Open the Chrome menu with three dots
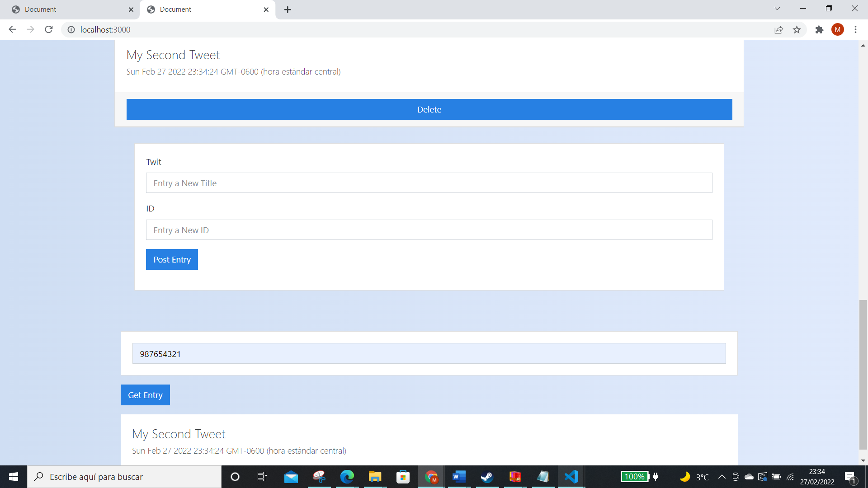This screenshot has width=868, height=488. (856, 29)
